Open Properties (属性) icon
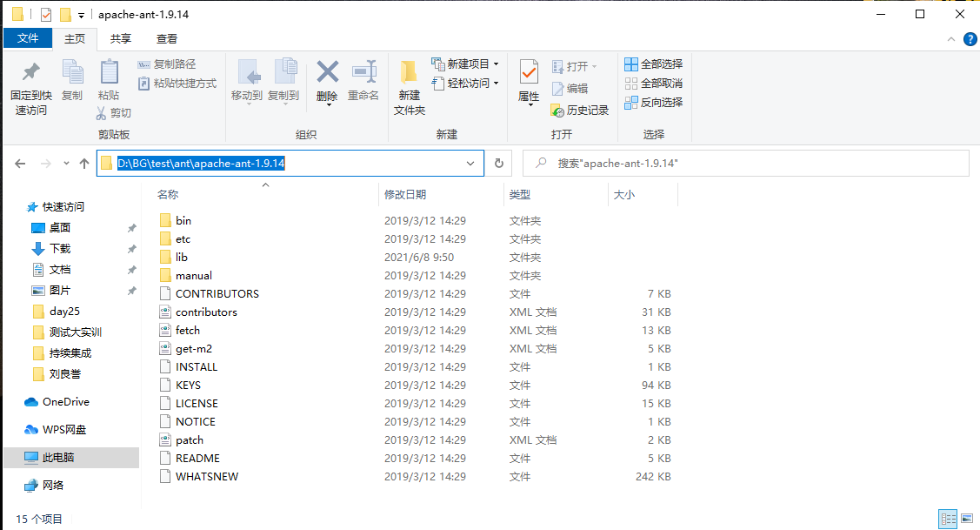The width and height of the screenshot is (980, 530). [529, 72]
